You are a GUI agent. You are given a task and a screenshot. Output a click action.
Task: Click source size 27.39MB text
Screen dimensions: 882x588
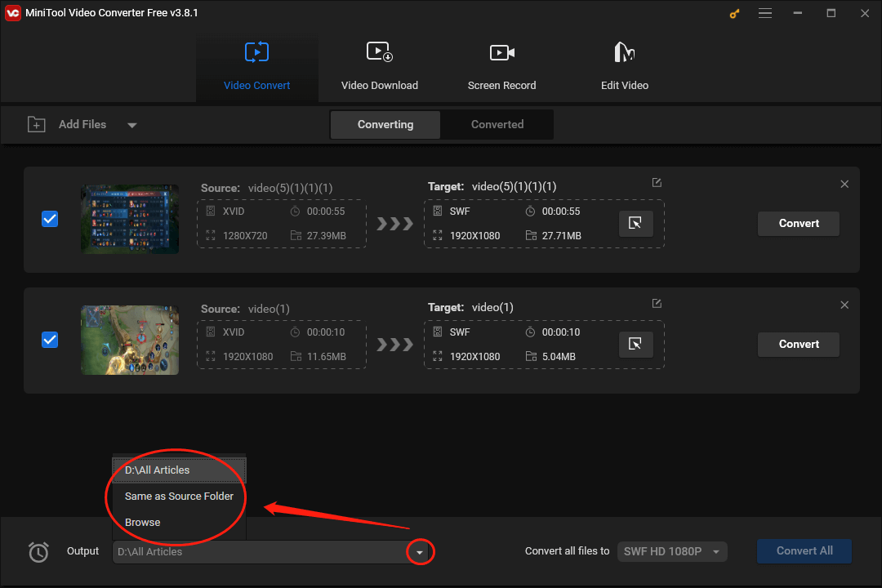326,236
